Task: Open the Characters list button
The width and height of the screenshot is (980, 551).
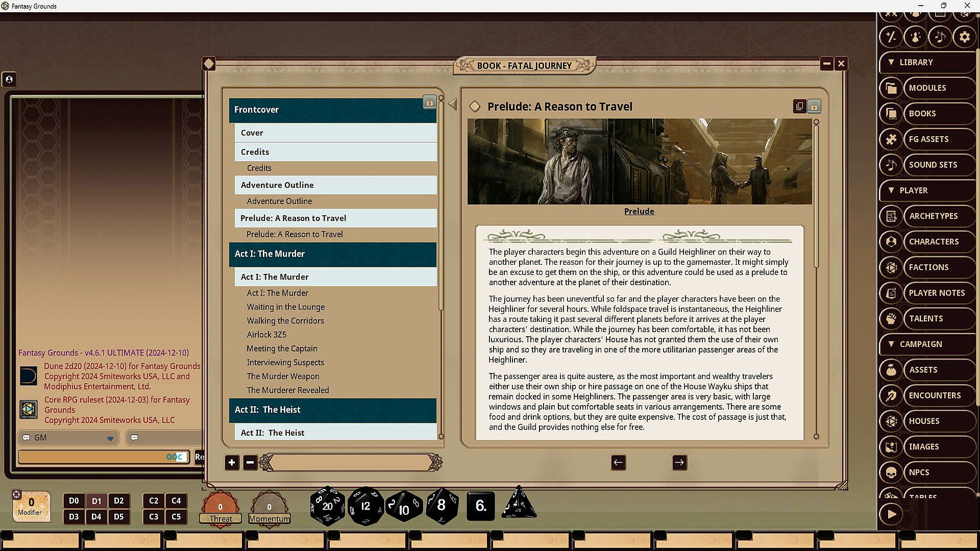Action: tap(934, 242)
